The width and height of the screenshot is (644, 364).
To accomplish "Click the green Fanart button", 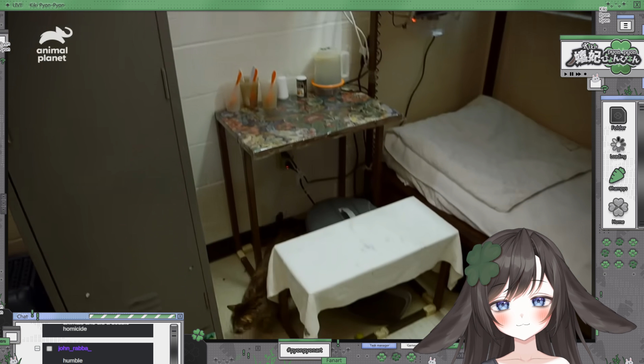I will point(334,360).
